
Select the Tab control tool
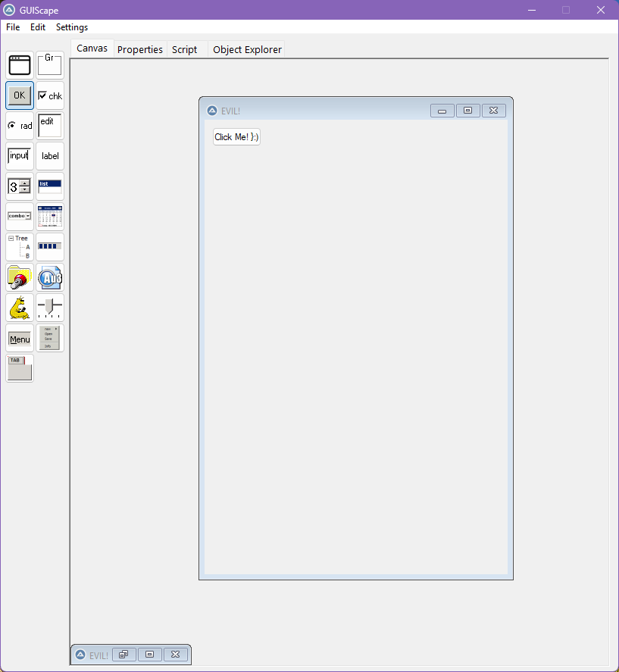[20, 368]
